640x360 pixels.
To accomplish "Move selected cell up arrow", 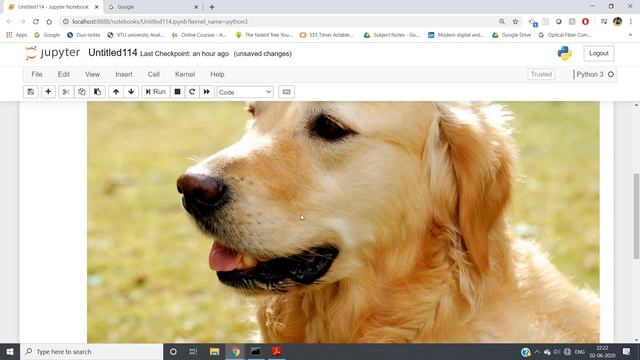I will point(116,92).
